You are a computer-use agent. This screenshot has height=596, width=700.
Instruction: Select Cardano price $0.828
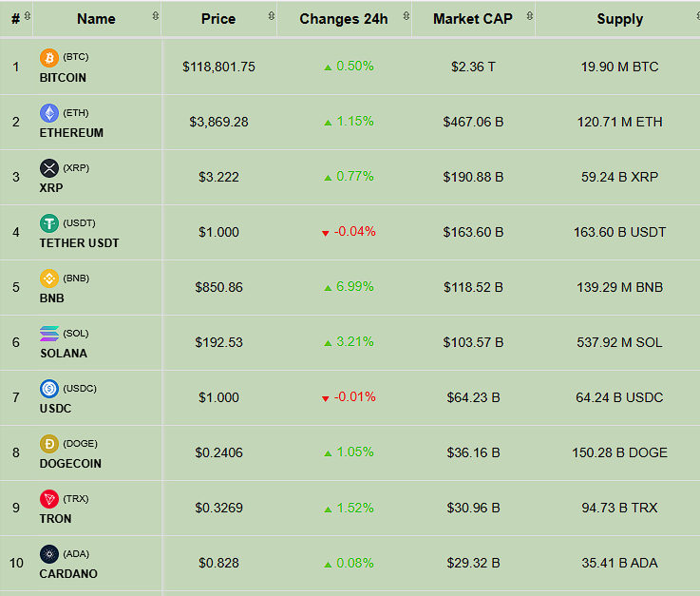(x=218, y=563)
